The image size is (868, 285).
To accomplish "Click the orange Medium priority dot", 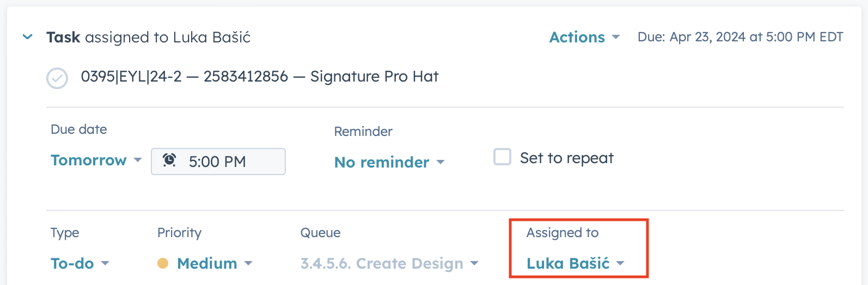I will tap(163, 264).
